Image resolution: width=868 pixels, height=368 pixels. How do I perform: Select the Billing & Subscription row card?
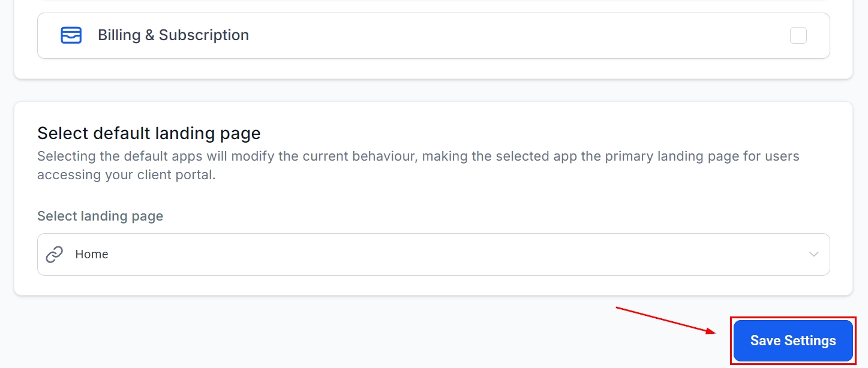[x=480, y=36]
